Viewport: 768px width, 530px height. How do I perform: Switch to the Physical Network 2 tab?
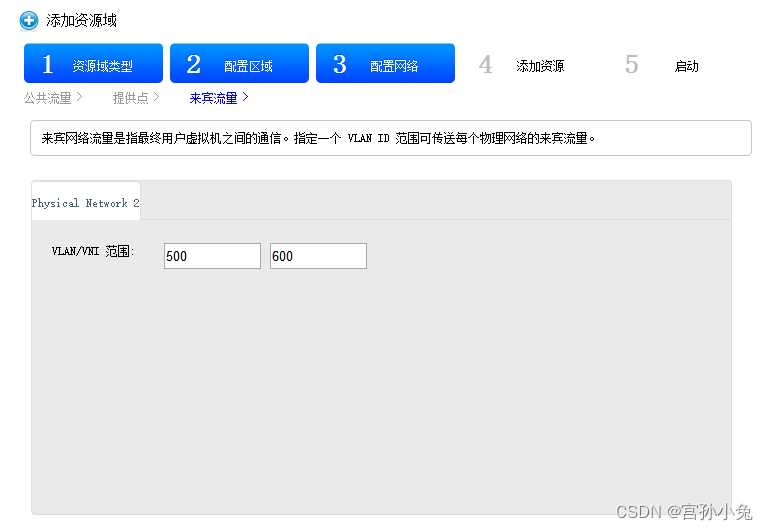pos(86,203)
